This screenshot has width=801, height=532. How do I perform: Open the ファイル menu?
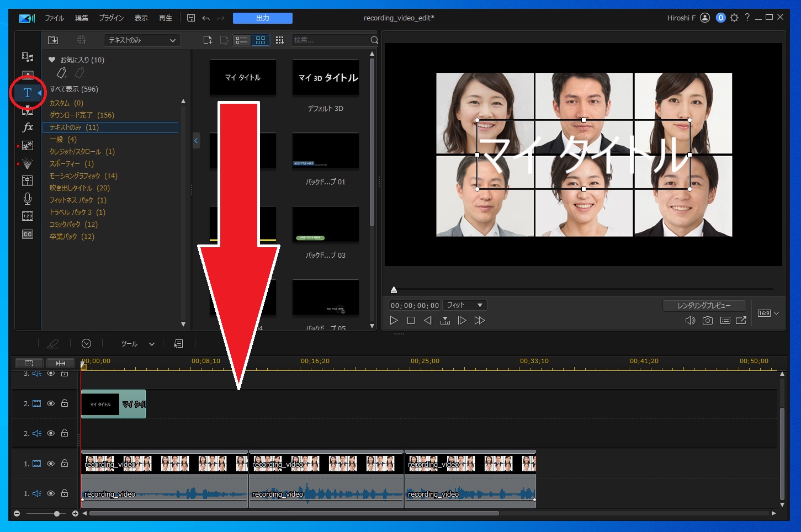point(54,18)
